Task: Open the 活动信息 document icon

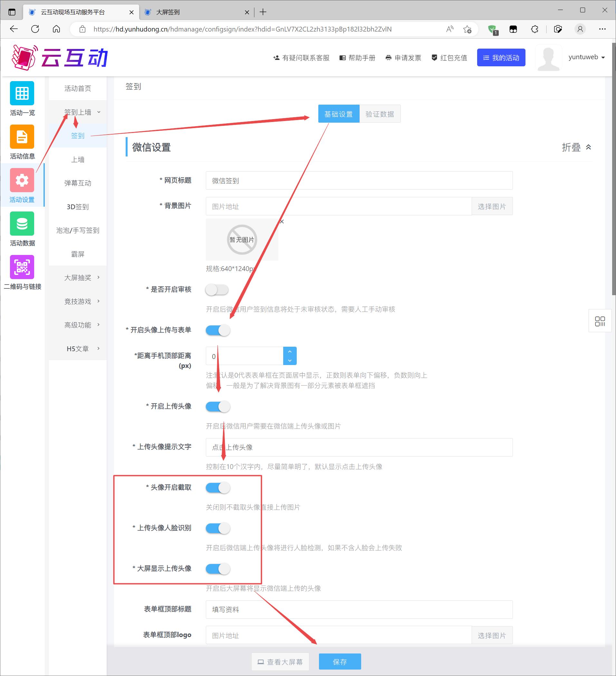Action: 22,136
